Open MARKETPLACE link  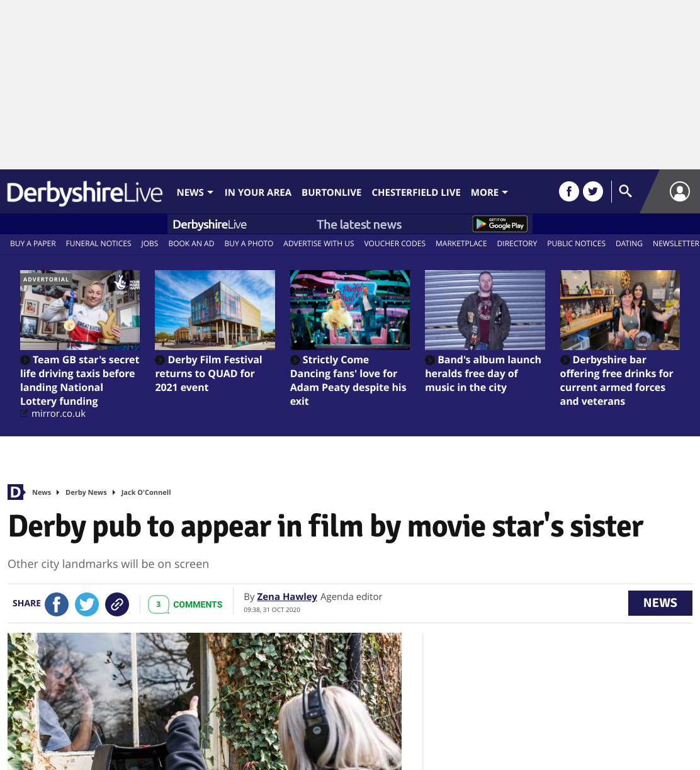coord(461,244)
